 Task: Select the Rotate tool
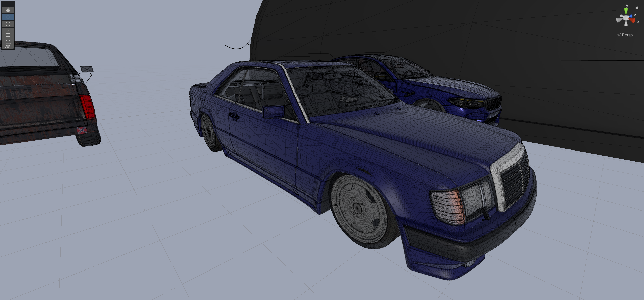8,24
